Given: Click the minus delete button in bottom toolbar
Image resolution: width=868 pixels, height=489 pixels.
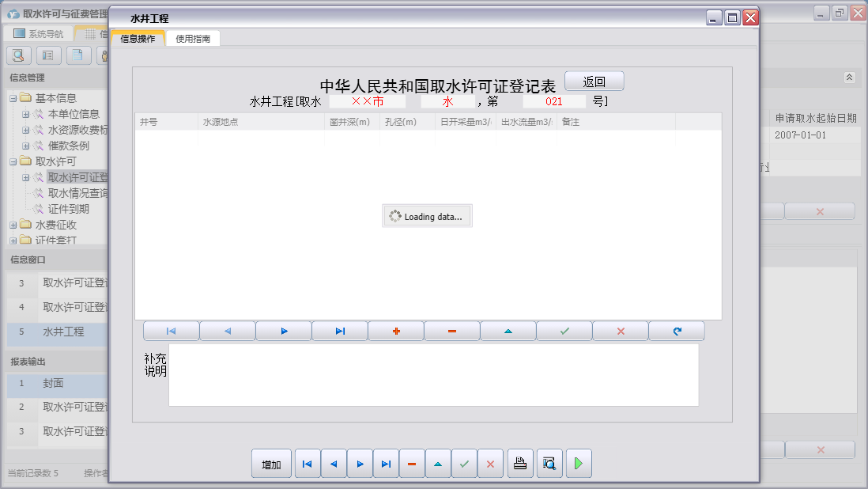Looking at the screenshot, I should [x=411, y=464].
